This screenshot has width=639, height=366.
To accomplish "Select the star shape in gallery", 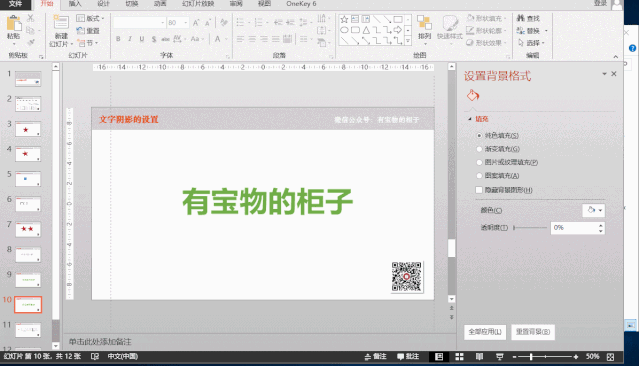I will click(x=344, y=19).
